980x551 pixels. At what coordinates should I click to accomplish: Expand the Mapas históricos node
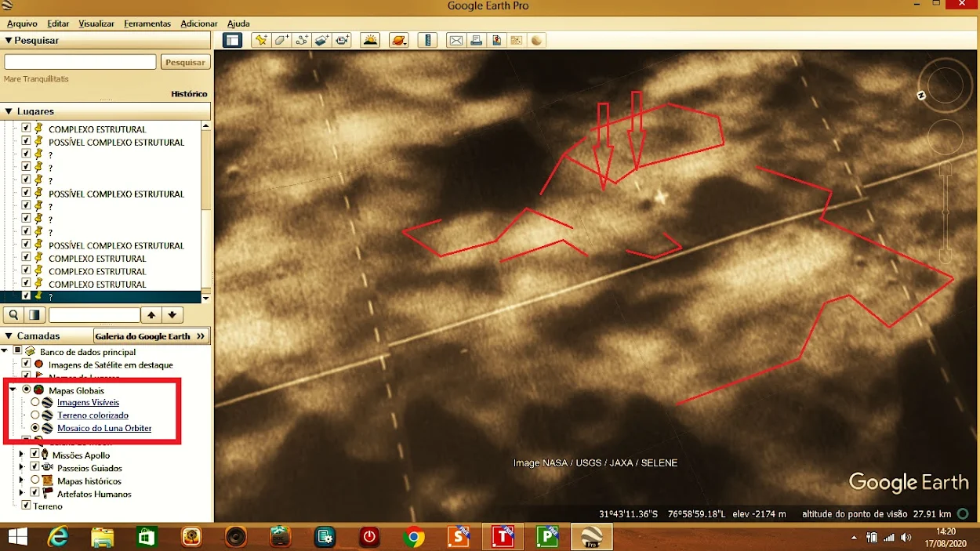coord(22,480)
